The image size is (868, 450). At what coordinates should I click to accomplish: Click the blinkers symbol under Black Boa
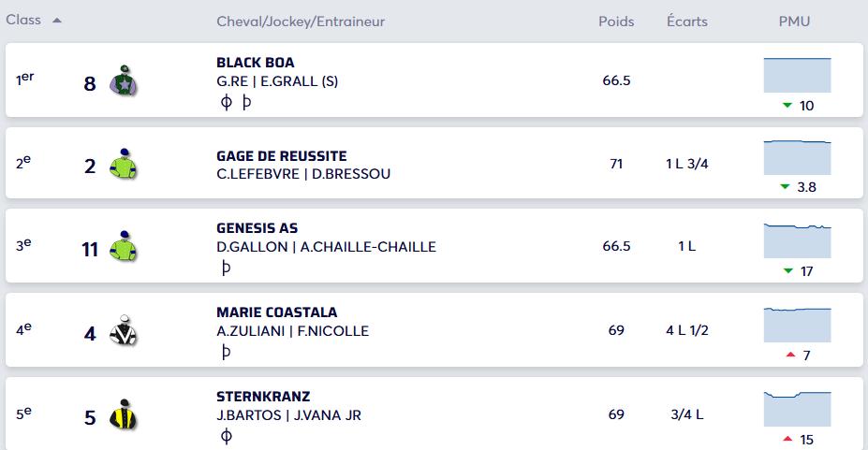[x=226, y=102]
